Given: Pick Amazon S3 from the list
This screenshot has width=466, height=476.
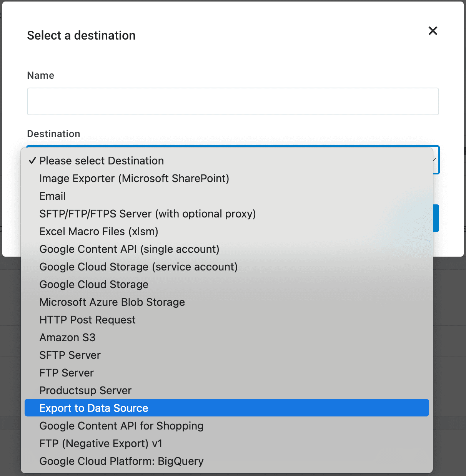Looking at the screenshot, I should coord(67,338).
